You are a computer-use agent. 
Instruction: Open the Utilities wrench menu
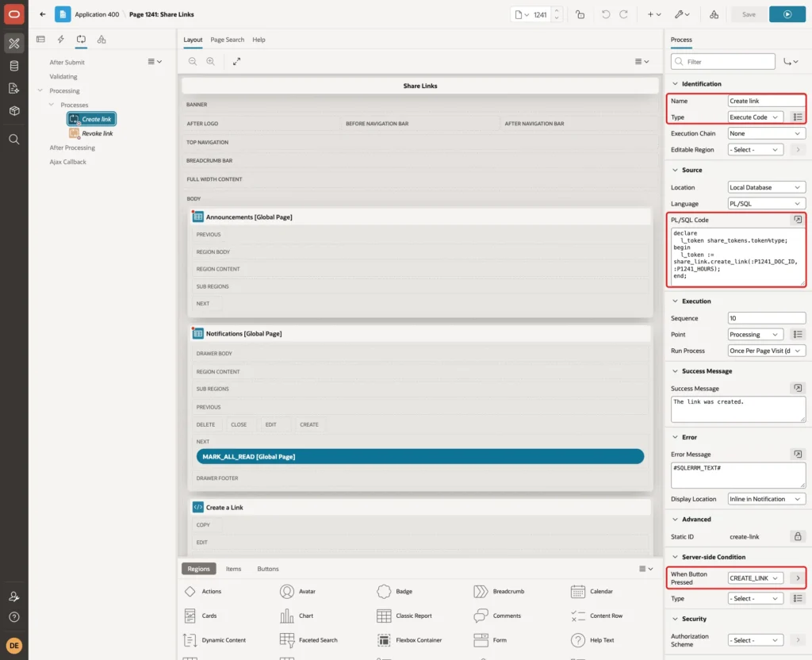[x=681, y=14]
